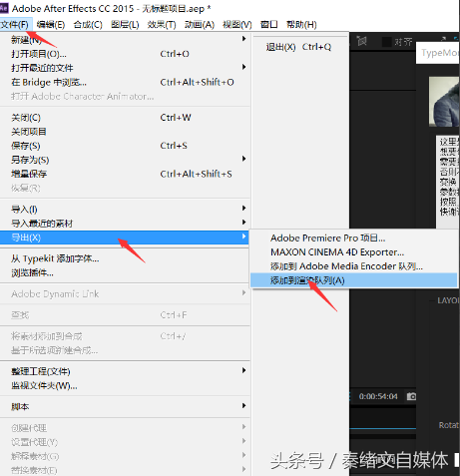460x476 pixels.
Task: Choose 打开项目(O)... menu entry
Action: click(x=125, y=54)
